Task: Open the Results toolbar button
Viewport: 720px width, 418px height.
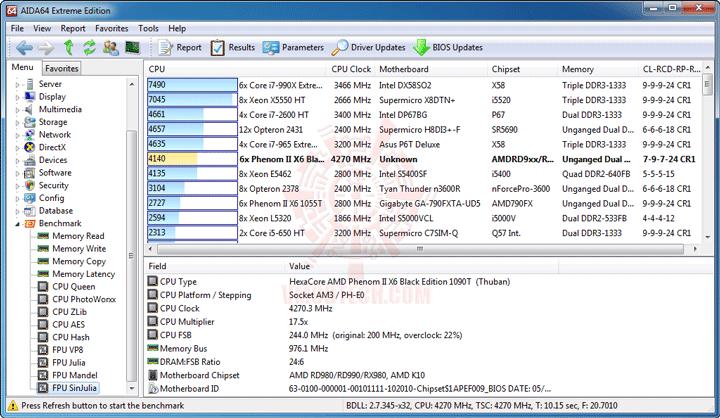Action: point(232,47)
